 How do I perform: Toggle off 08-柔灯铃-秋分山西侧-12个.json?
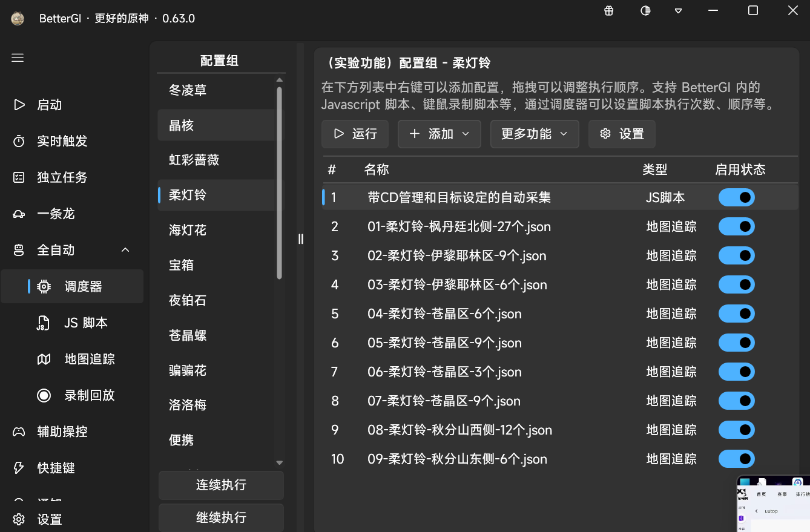point(737,430)
